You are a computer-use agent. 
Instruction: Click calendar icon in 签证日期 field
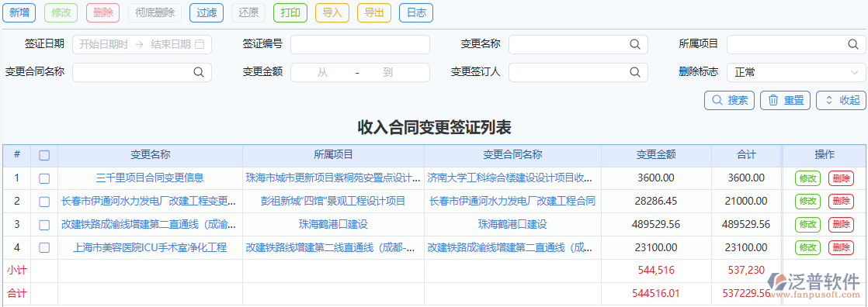pos(200,44)
